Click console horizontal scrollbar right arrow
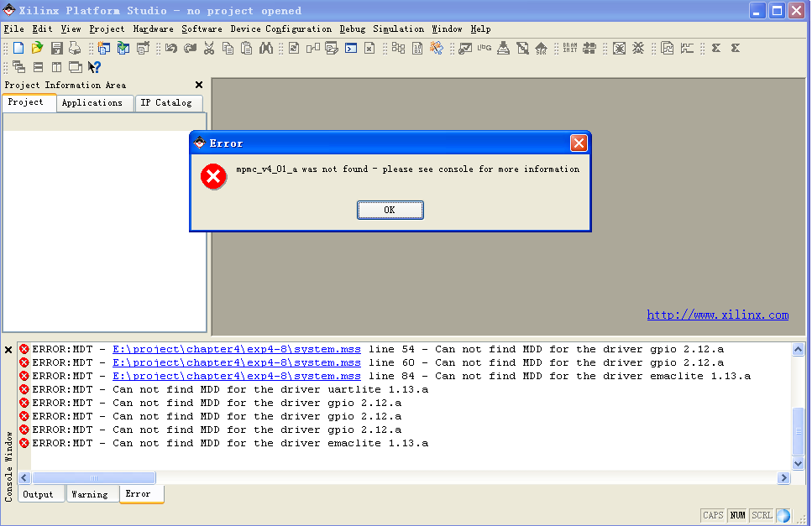 click(x=783, y=478)
